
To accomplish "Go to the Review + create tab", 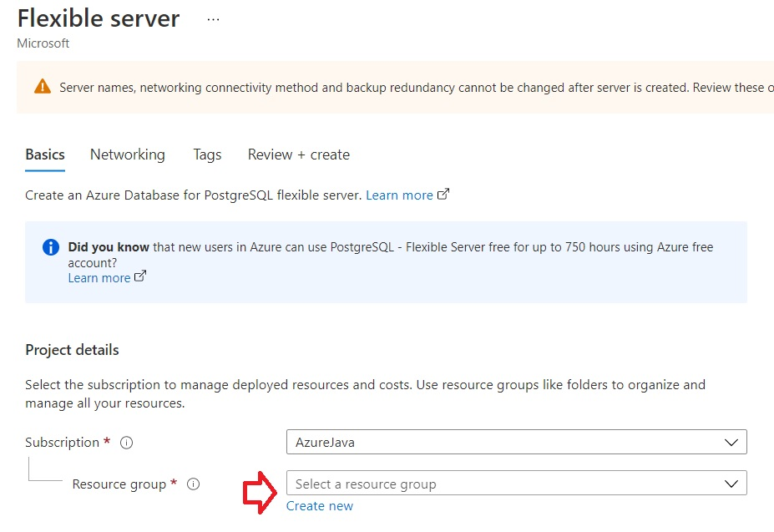I will [299, 155].
